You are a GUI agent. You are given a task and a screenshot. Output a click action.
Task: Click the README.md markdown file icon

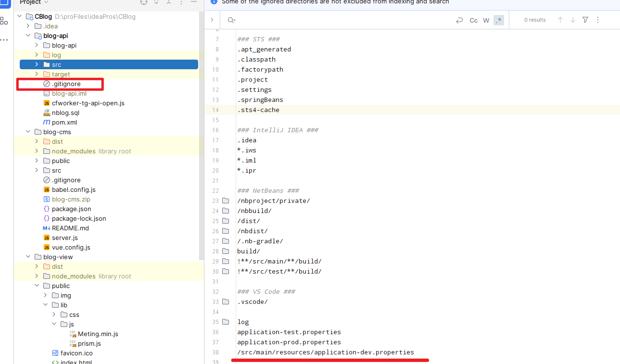click(47, 228)
